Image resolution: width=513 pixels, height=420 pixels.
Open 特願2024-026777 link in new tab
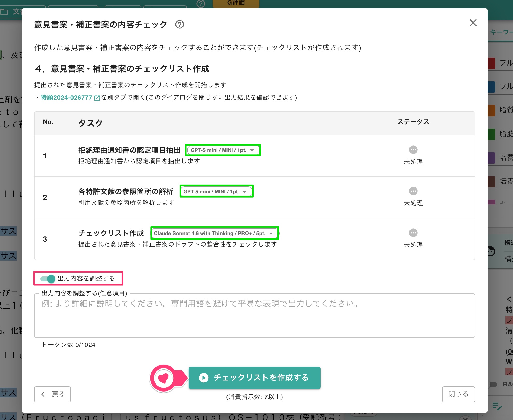pyautogui.click(x=66, y=97)
